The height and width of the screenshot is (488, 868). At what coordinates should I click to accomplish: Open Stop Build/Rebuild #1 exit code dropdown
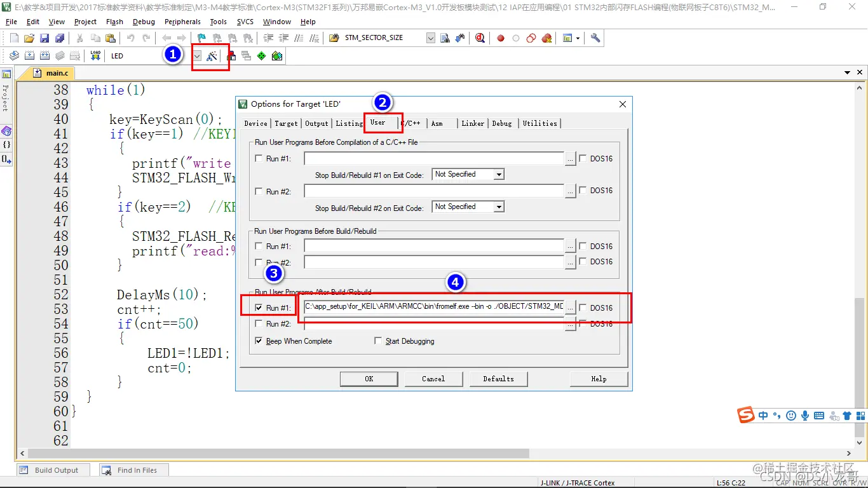click(499, 174)
